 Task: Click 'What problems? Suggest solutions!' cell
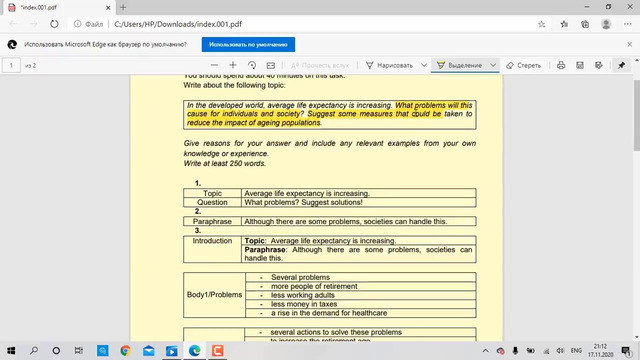[358, 202]
